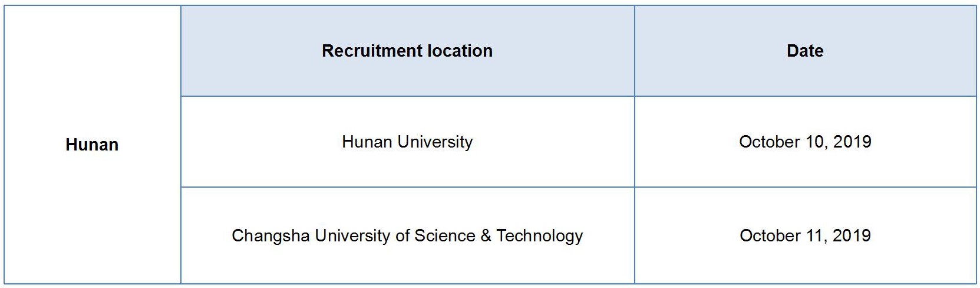The image size is (980, 288).
Task: Click the word Changsha in the table
Action: (x=270, y=235)
